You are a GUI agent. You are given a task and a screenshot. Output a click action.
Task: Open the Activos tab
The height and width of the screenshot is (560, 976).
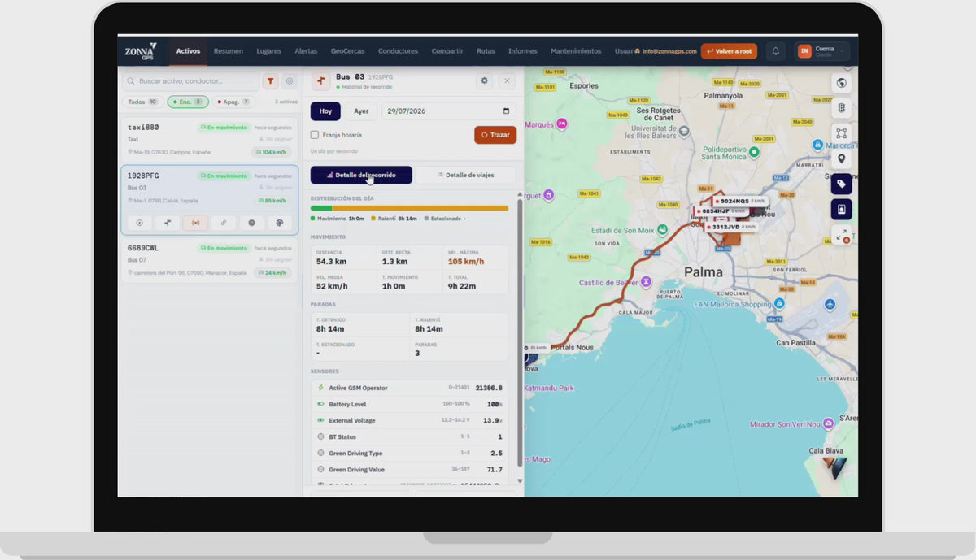188,51
